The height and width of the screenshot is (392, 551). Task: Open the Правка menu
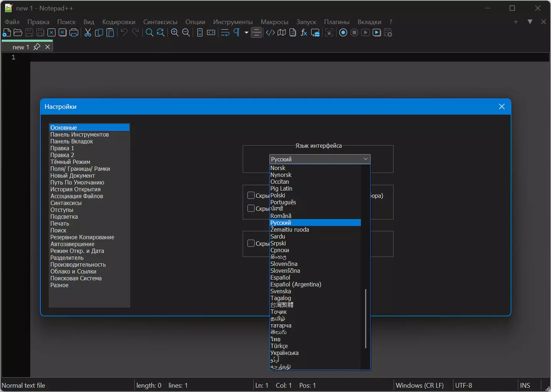click(x=38, y=22)
